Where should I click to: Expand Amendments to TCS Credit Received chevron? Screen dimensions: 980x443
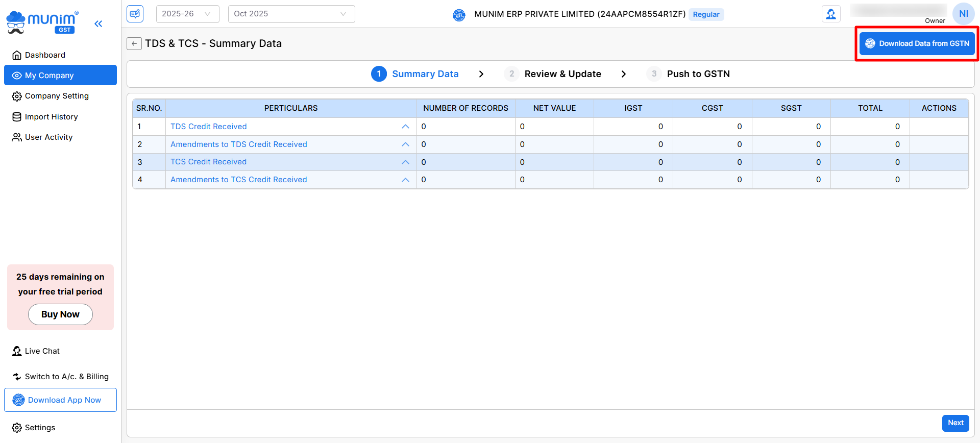tap(405, 180)
